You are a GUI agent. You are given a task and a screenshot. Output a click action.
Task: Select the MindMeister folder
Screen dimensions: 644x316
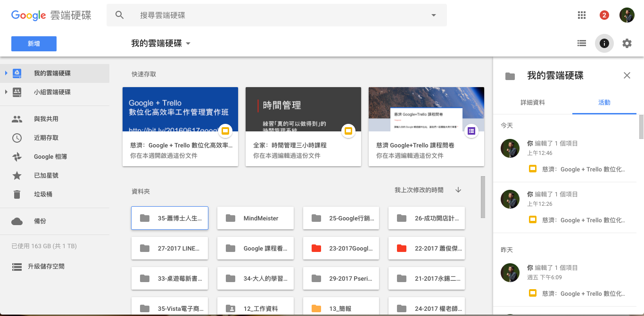pyautogui.click(x=256, y=218)
